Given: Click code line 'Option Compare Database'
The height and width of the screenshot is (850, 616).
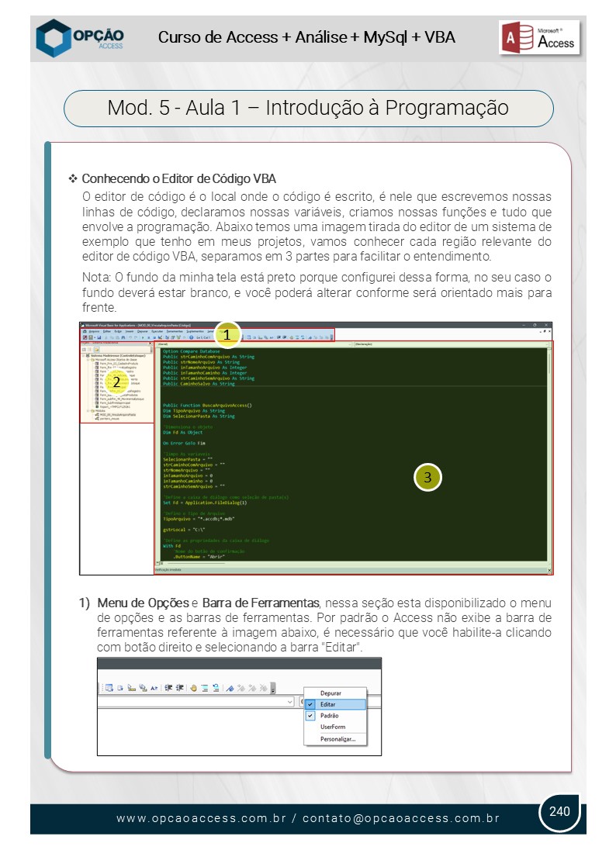Looking at the screenshot, I should click(x=192, y=351).
